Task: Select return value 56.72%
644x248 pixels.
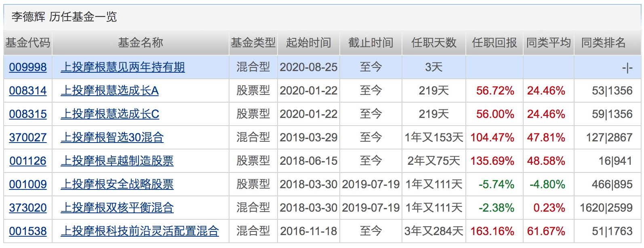Action: pyautogui.click(x=495, y=90)
